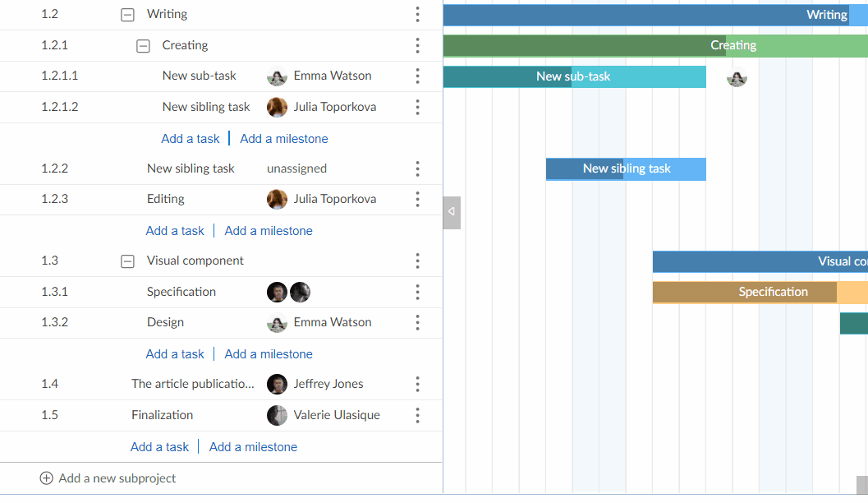Click the assignee avatar next to the New sub-task bar
Screen dimensions: 868x503
737,77
